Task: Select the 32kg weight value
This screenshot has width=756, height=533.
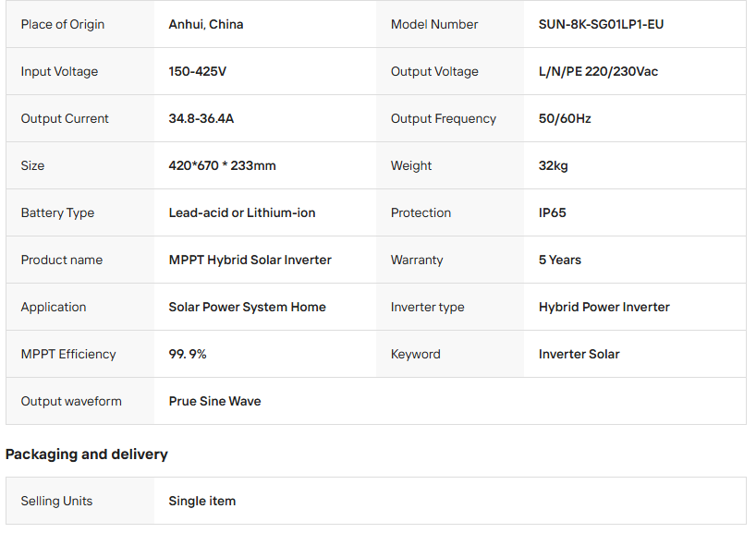Action: tap(553, 165)
